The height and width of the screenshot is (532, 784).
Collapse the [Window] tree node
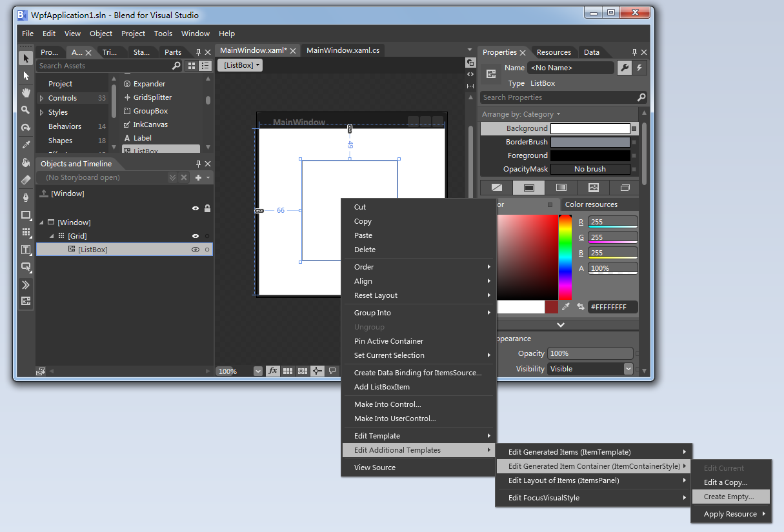(42, 222)
